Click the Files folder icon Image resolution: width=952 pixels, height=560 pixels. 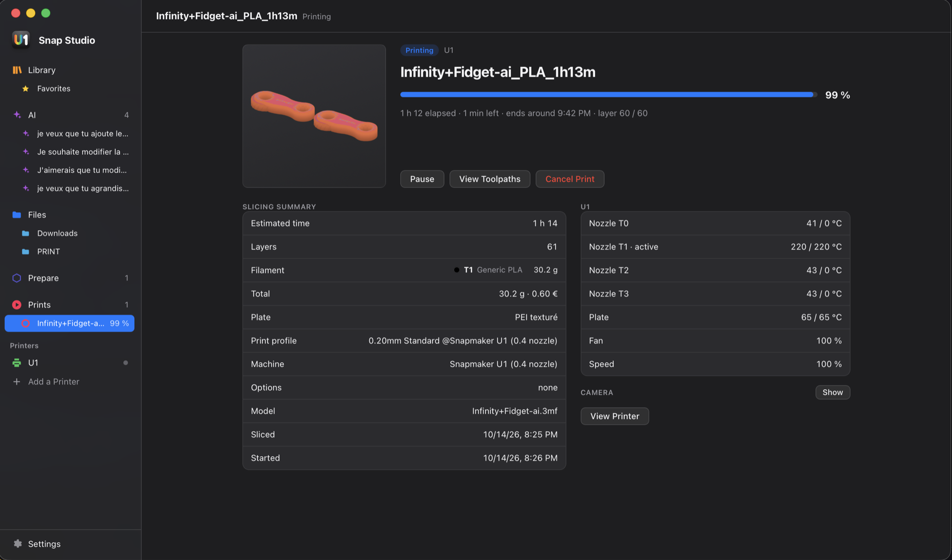click(x=17, y=215)
